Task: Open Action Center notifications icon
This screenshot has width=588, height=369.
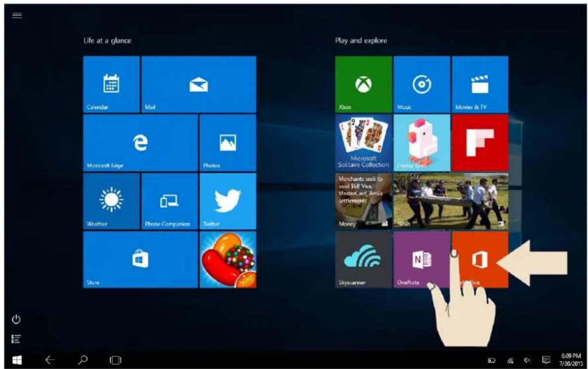Action: (546, 361)
